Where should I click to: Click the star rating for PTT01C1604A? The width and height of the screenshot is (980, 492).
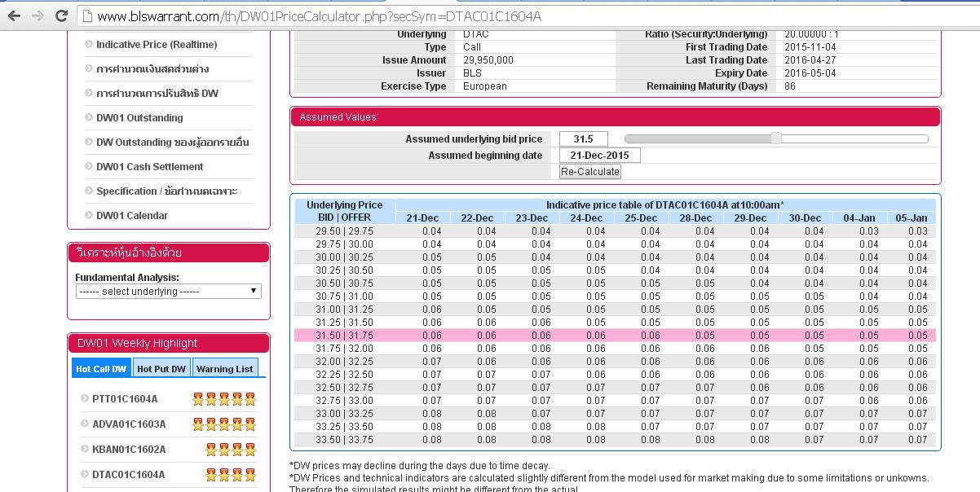pos(224,399)
